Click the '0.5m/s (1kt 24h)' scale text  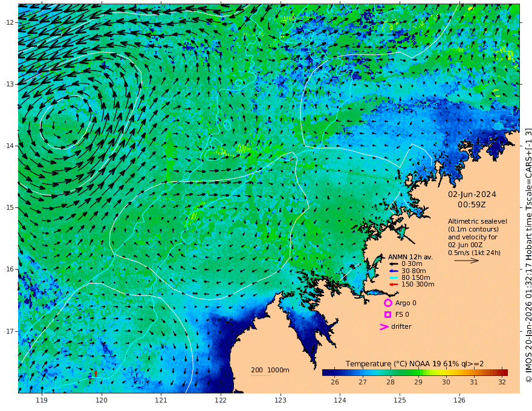pos(475,253)
